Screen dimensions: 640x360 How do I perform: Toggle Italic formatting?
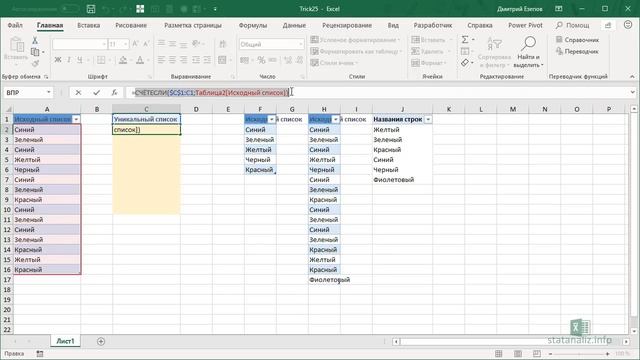[69, 60]
